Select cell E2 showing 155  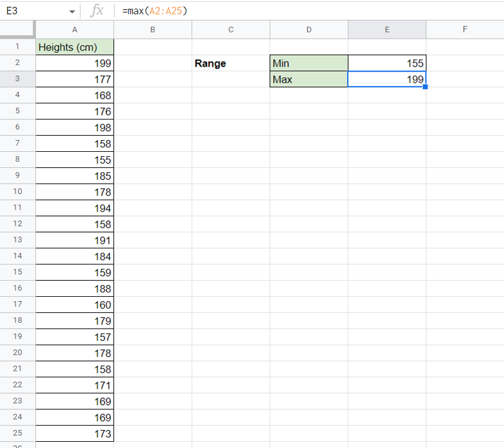point(387,63)
